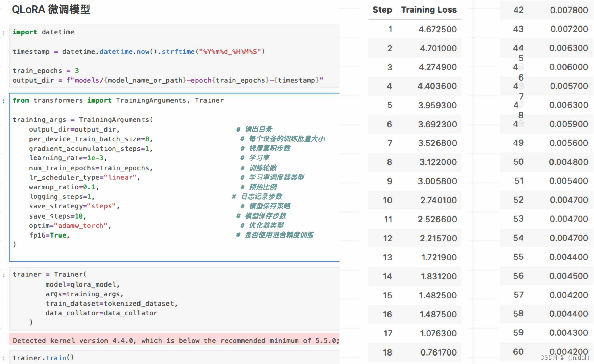Click the '# 是否使用混合精度训练' comment

pos(275,235)
